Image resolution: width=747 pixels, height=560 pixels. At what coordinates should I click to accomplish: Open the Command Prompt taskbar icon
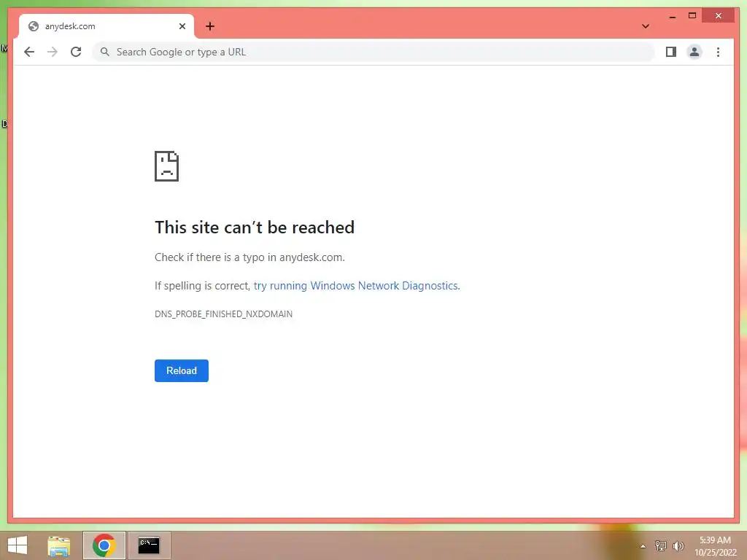[x=149, y=545]
